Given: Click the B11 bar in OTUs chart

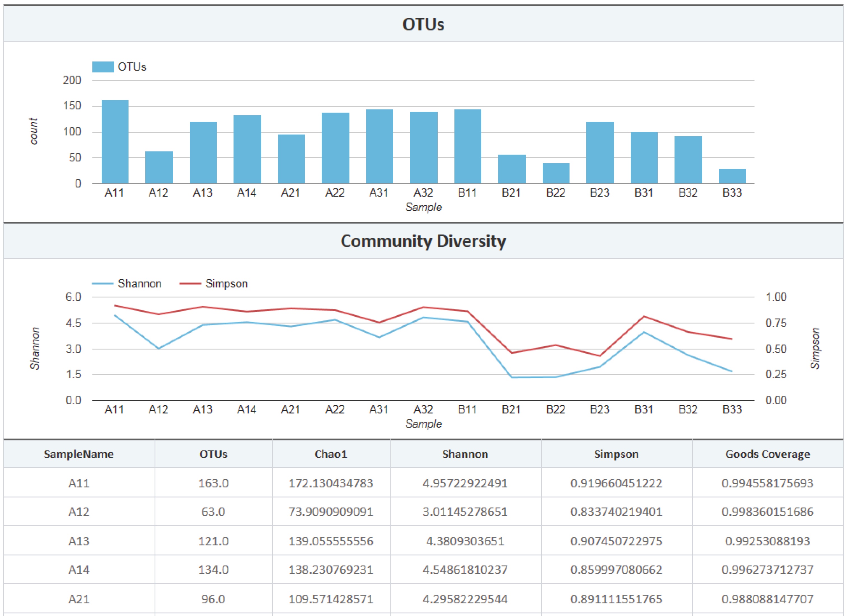Looking at the screenshot, I should 468,146.
